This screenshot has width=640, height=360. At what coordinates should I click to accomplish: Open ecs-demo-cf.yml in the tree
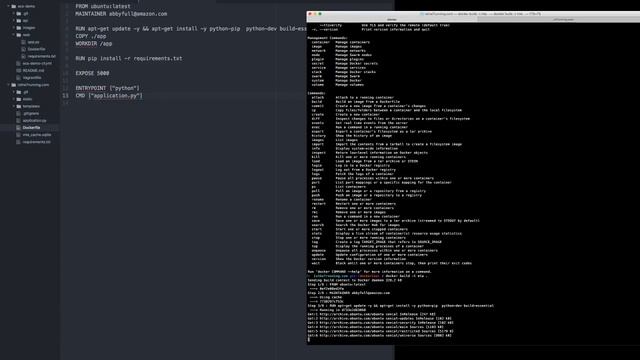[x=37, y=63]
